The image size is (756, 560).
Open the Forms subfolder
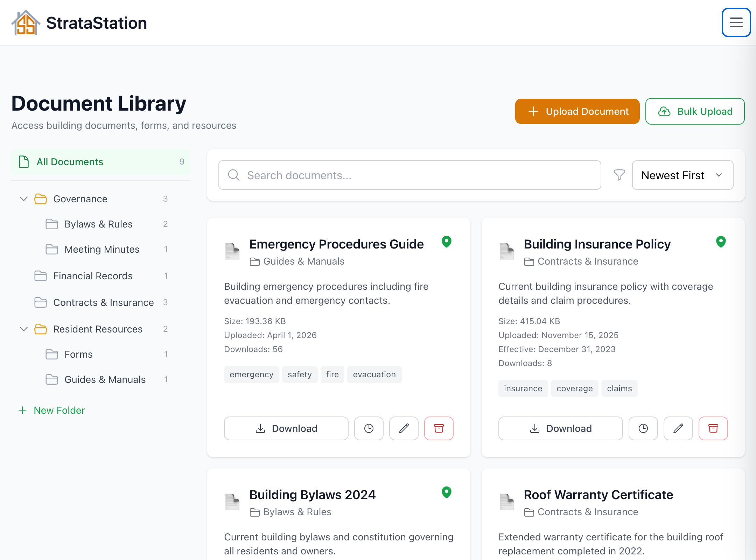101,354
